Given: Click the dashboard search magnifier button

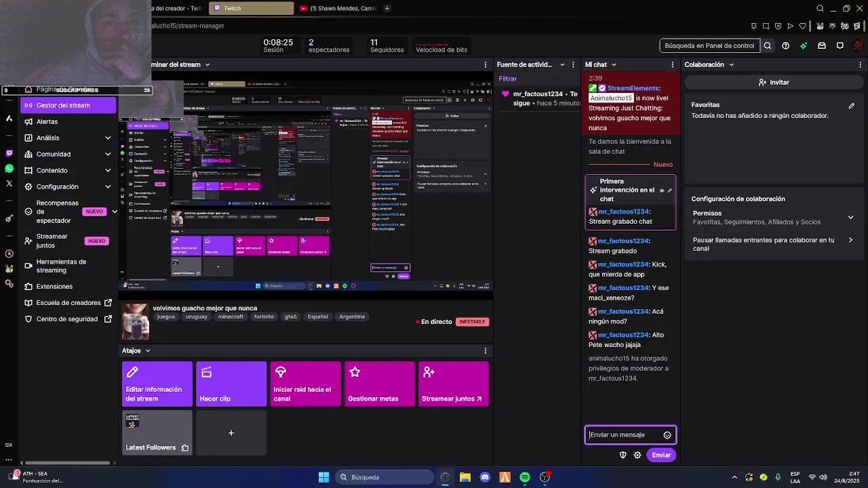Looking at the screenshot, I should coord(768,45).
